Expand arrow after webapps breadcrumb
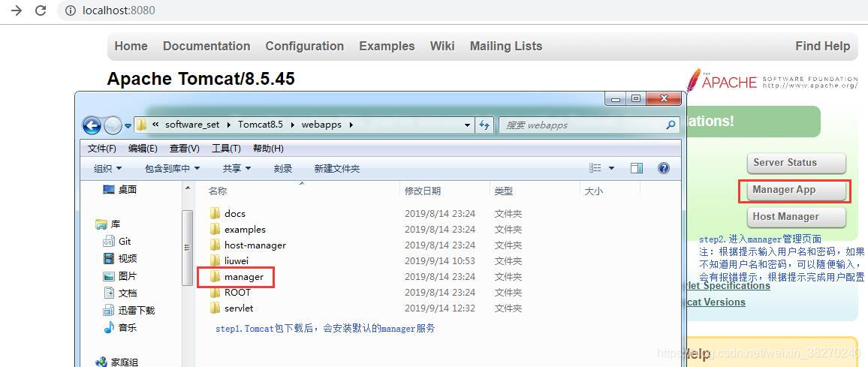Viewport: 868px width, 367px height. click(x=351, y=125)
